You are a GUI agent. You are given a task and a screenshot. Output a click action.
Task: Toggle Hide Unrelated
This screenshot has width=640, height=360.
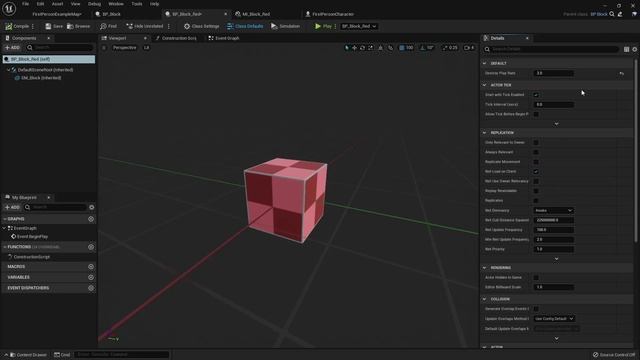pos(144,26)
